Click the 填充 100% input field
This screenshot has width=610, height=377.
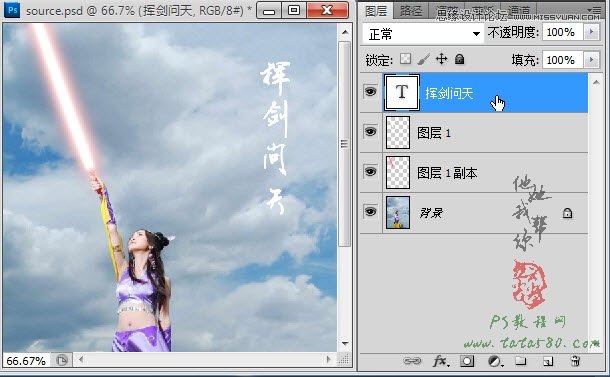point(562,60)
